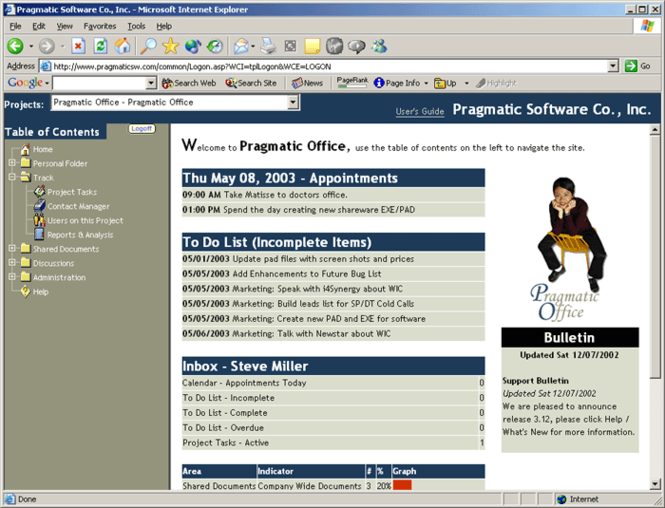Click the Contact Manager icon
Screen dimensions: 665x508
pyautogui.click(x=39, y=206)
